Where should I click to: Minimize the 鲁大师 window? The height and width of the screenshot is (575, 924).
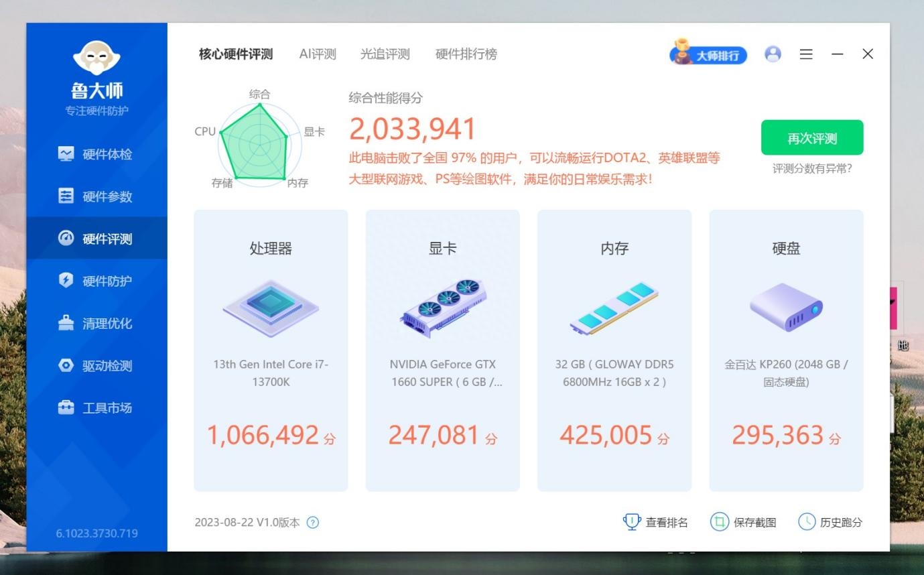tap(838, 54)
